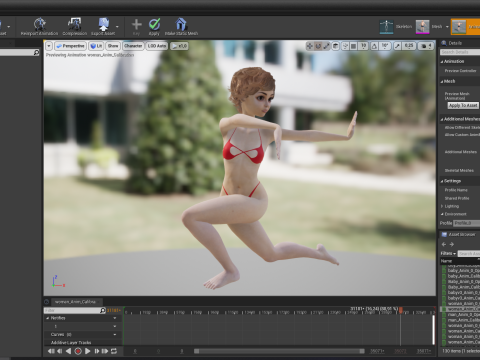Viewport: 480px width, 360px height.
Task: Click the Additive Layer Tracks row
Action: click(x=82, y=342)
